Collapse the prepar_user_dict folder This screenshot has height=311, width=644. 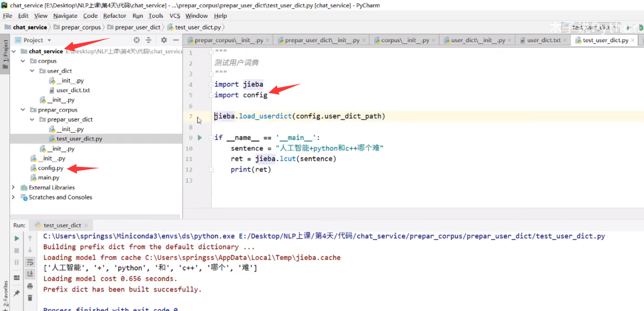pos(32,120)
